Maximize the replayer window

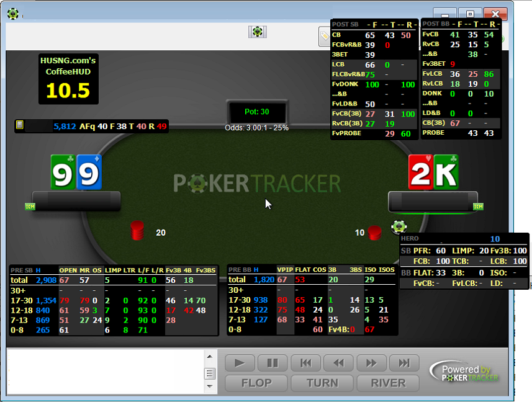tap(470, 14)
